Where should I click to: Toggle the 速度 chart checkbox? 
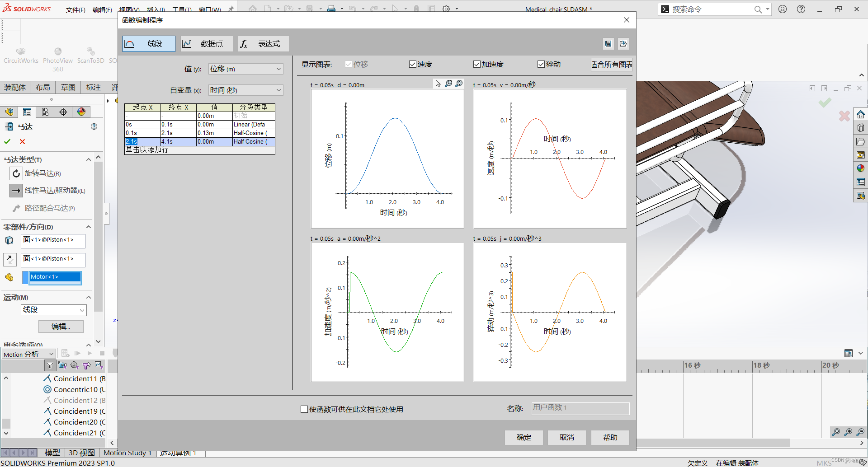tap(413, 64)
